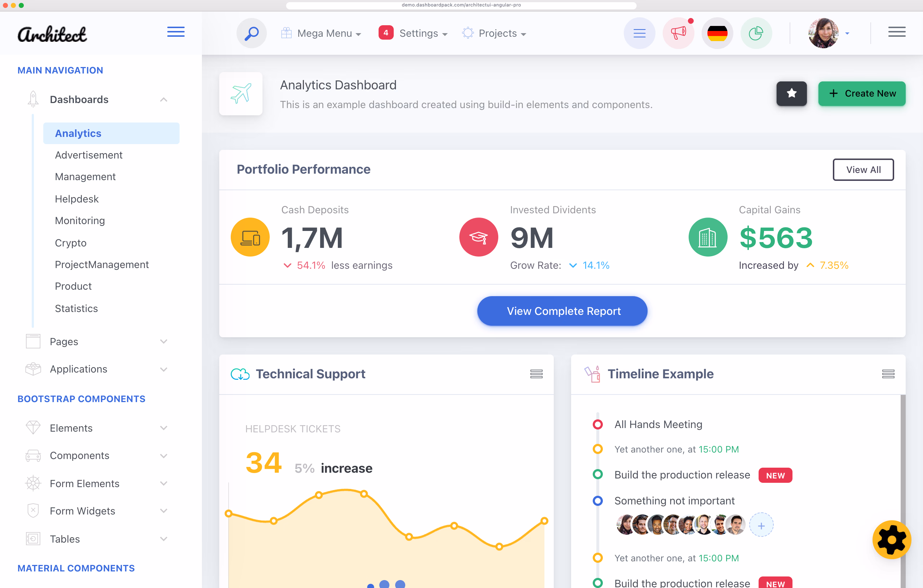923x588 pixels.
Task: Expand the Form Elements section chevron
Action: pos(164,484)
